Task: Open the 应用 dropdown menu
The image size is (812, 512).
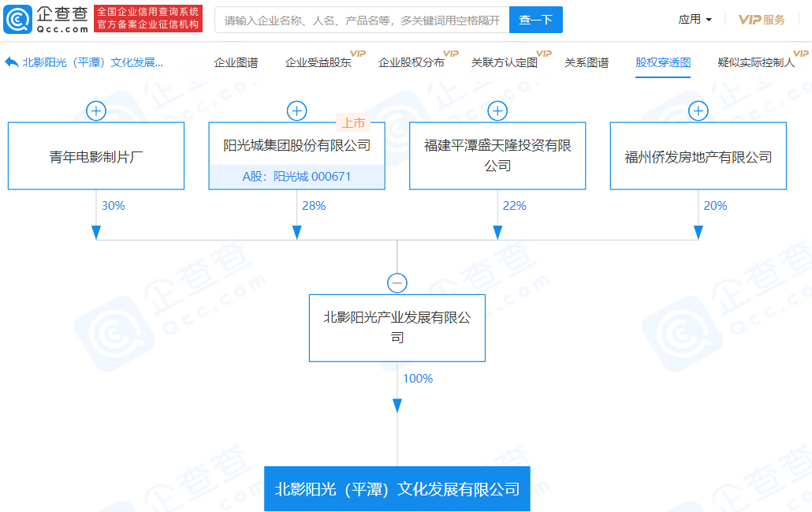Action: 695,20
